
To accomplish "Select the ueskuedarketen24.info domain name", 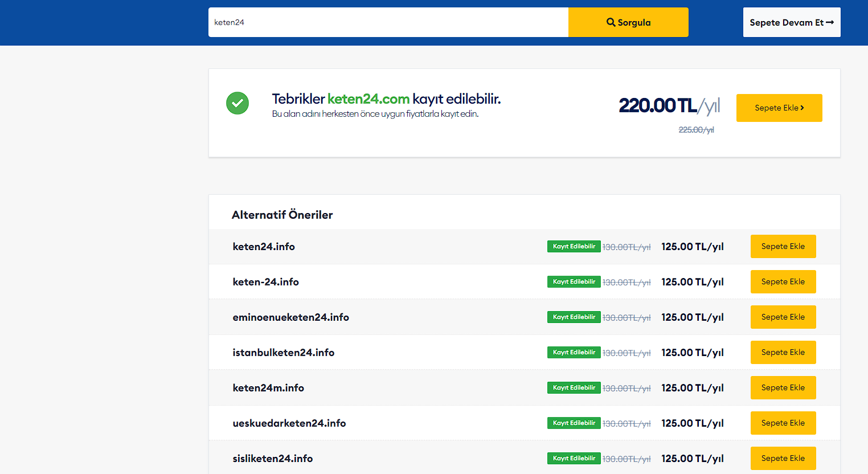I will (289, 423).
